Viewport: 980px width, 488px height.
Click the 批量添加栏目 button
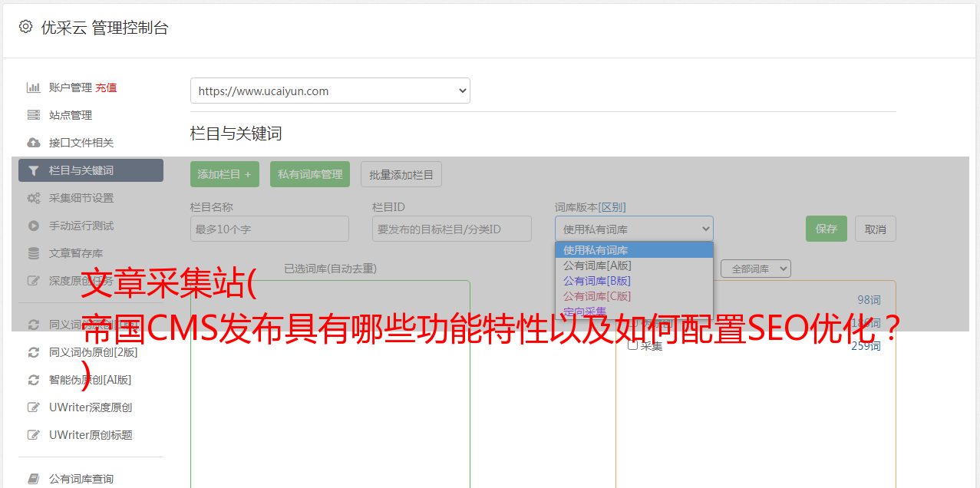click(x=401, y=174)
